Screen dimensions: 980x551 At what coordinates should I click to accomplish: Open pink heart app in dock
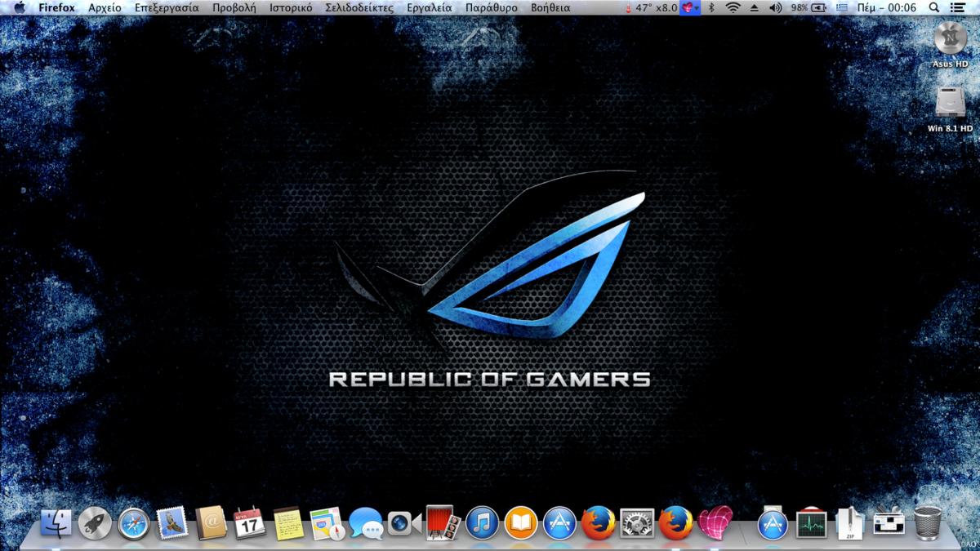(x=715, y=522)
